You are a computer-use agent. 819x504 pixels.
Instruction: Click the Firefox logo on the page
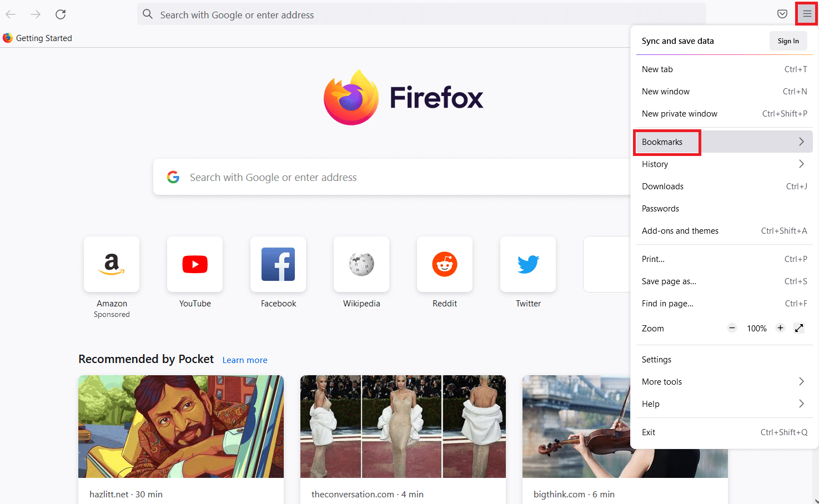tap(404, 97)
